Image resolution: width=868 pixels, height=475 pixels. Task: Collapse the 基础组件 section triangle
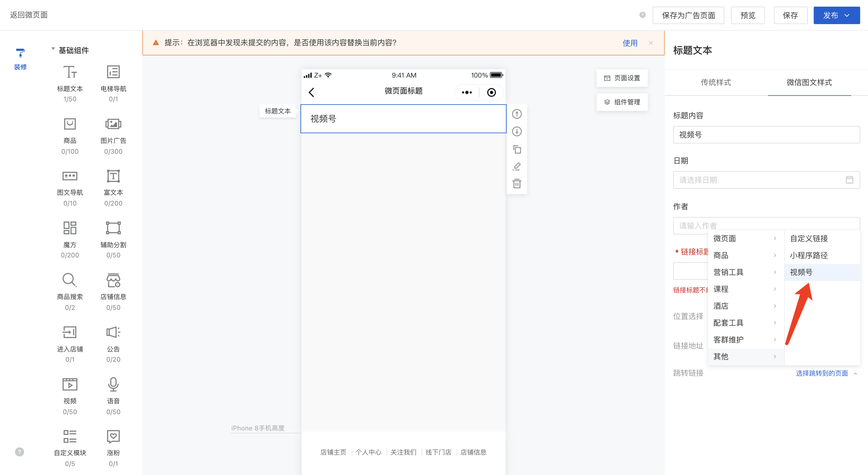53,49
